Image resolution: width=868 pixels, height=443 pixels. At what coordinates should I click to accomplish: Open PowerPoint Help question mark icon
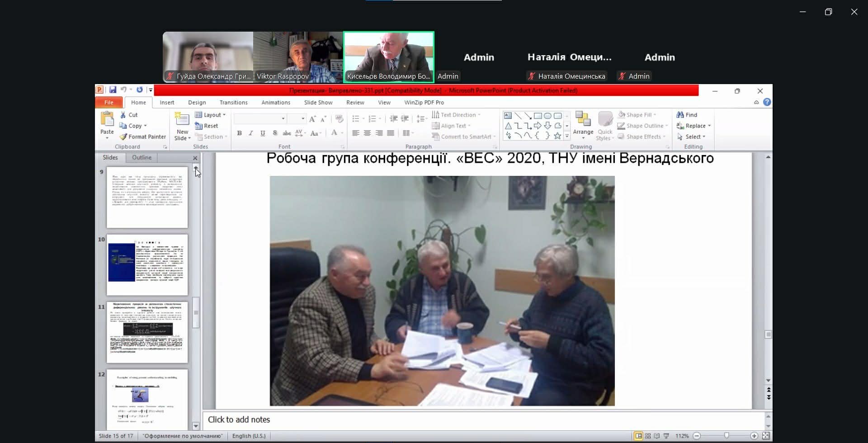pos(767,102)
